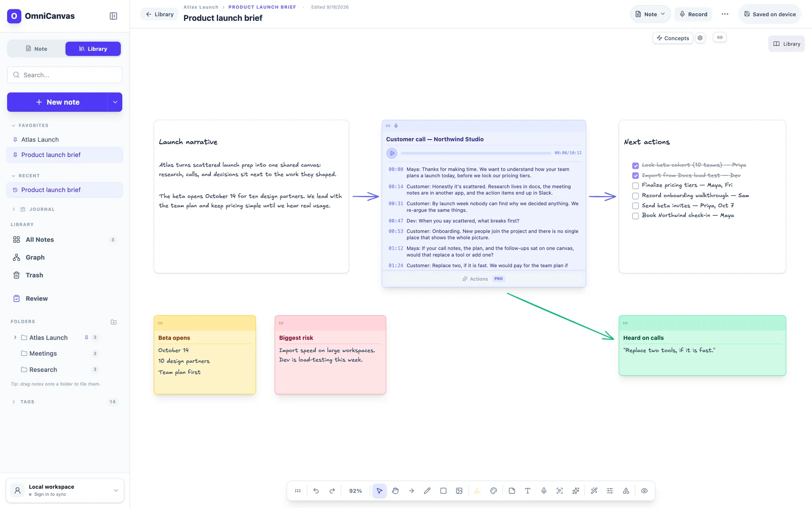Open the Note type dropdown in header
812x508 pixels.
tap(650, 14)
